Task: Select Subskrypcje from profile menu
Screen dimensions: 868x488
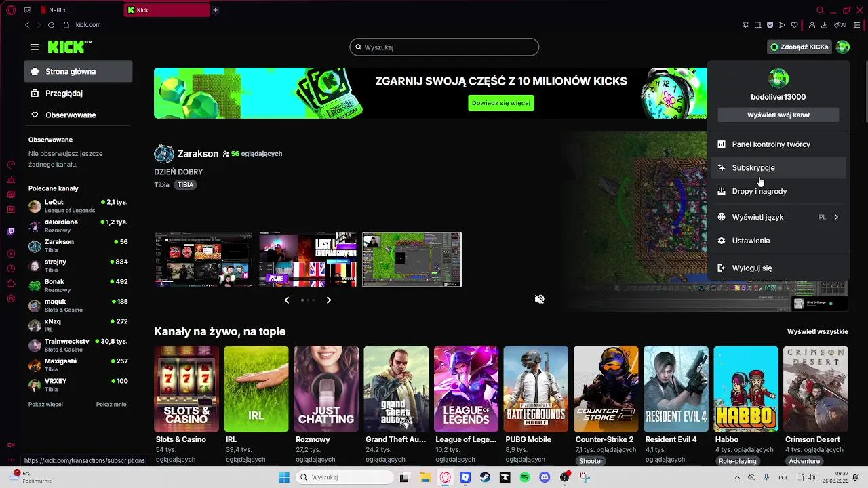Action: point(778,167)
